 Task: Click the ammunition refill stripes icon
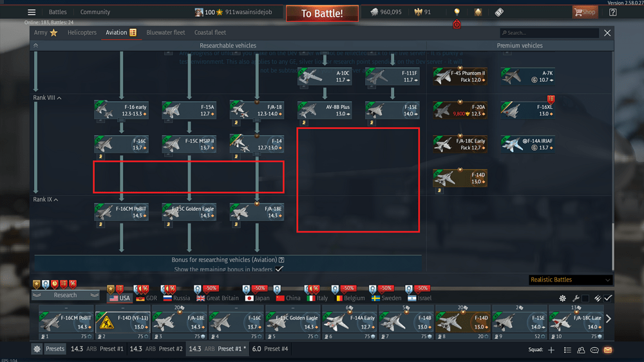(598, 298)
